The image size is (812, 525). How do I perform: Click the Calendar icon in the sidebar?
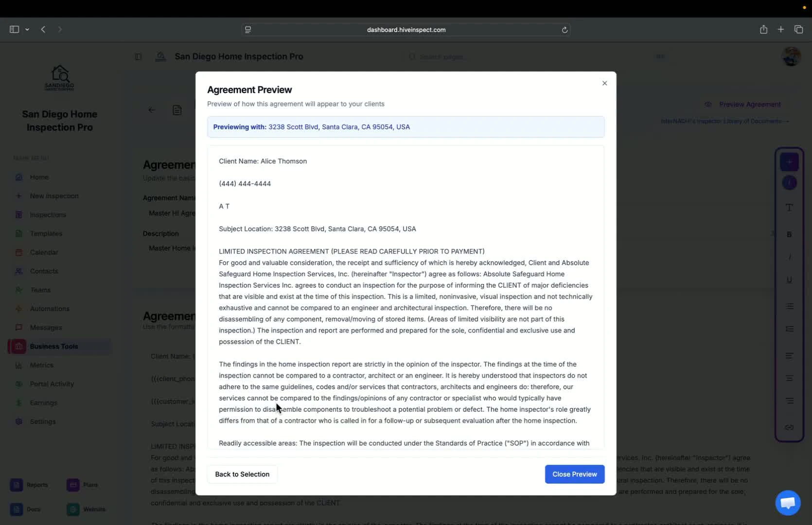pyautogui.click(x=19, y=252)
